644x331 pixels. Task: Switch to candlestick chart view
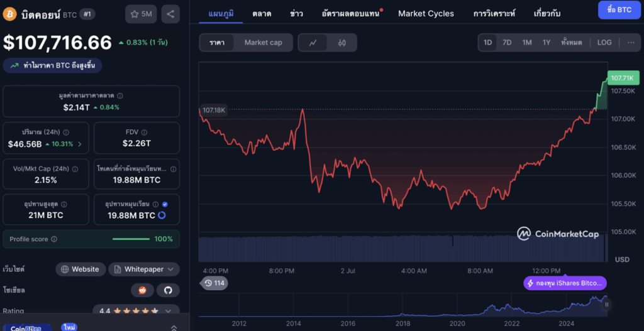point(341,43)
